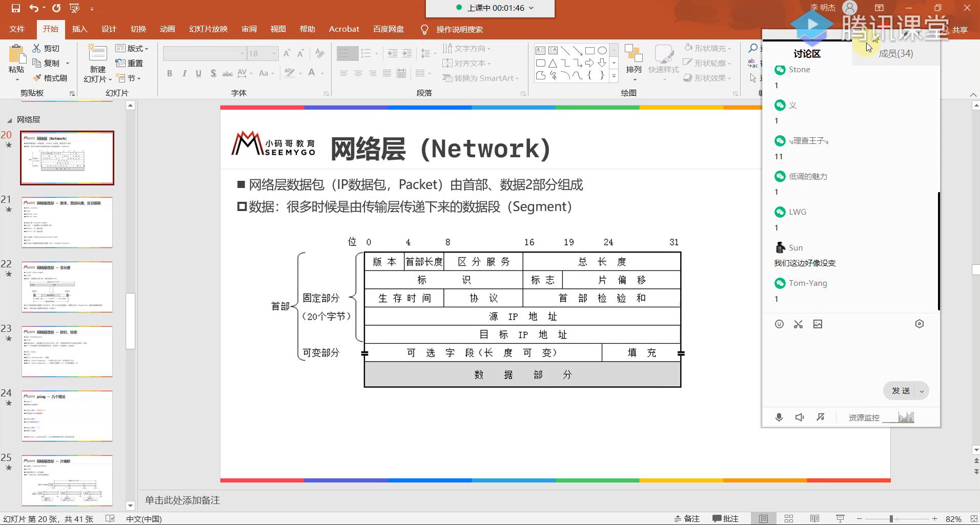This screenshot has height=525, width=980.
Task: Click the notes area 单击此处添加备注
Action: coord(182,500)
